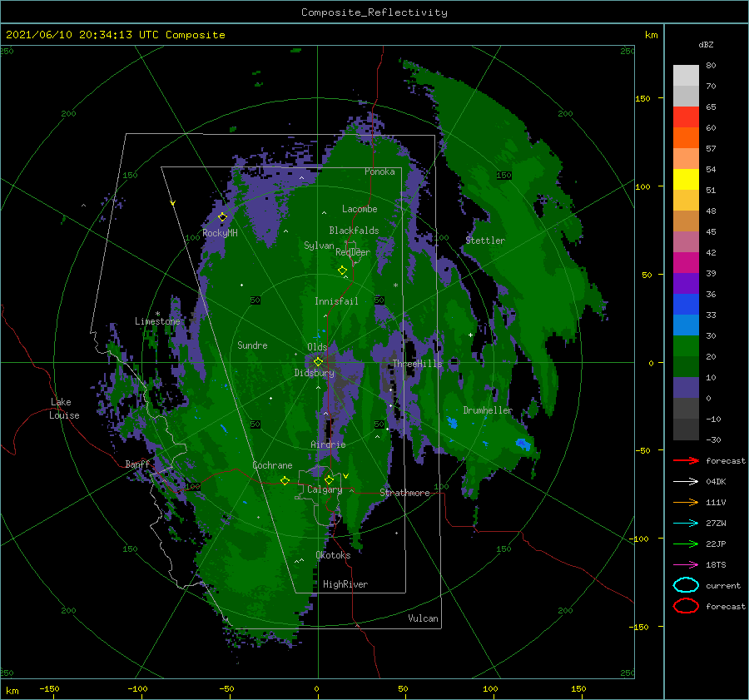Click the Lake Louise map label

(x=64, y=409)
